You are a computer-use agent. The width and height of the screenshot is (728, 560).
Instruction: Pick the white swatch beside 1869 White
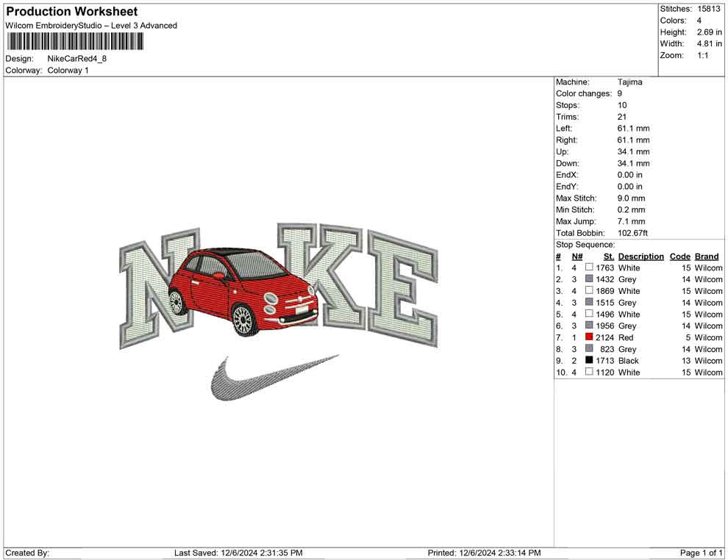coord(589,290)
